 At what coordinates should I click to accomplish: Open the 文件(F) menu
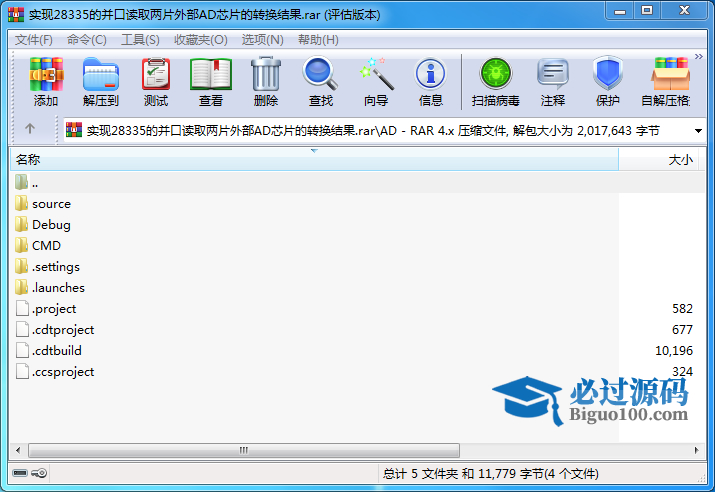click(34, 40)
